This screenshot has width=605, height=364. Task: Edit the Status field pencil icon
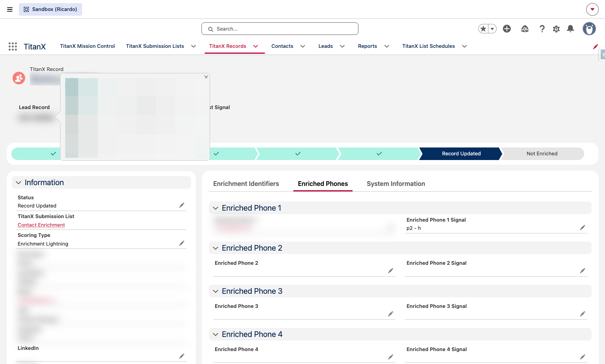[x=182, y=205]
